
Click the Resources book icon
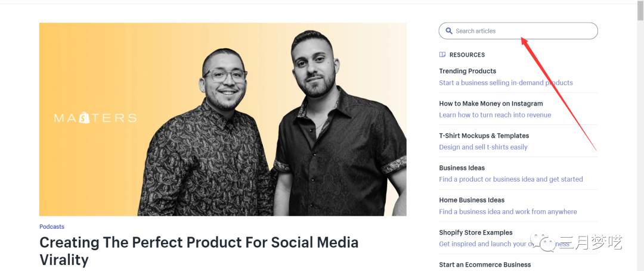click(442, 55)
